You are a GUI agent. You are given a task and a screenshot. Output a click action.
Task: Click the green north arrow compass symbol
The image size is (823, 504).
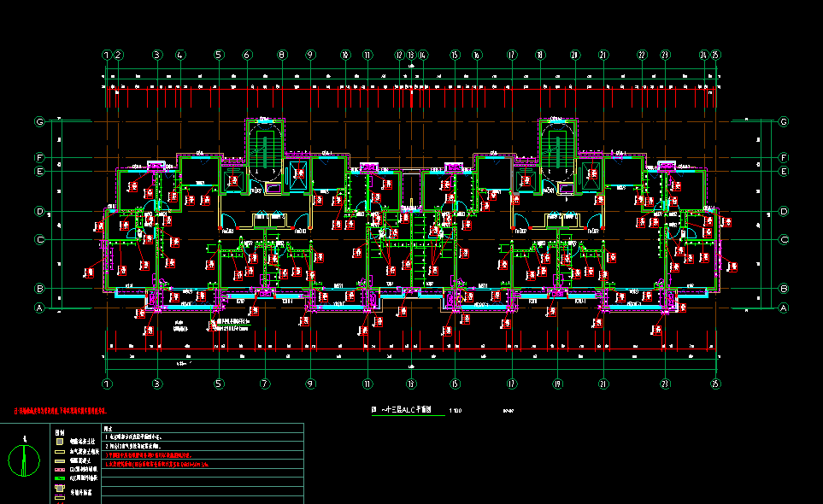tap(24, 461)
